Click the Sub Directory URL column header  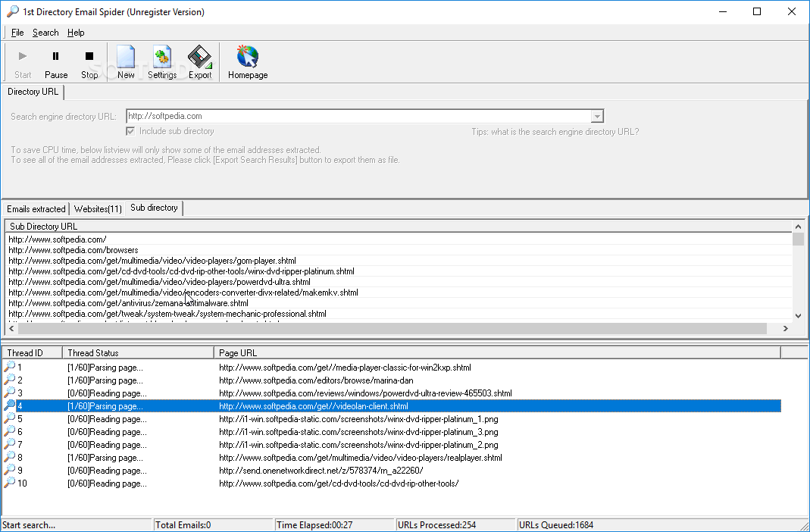pyautogui.click(x=399, y=227)
